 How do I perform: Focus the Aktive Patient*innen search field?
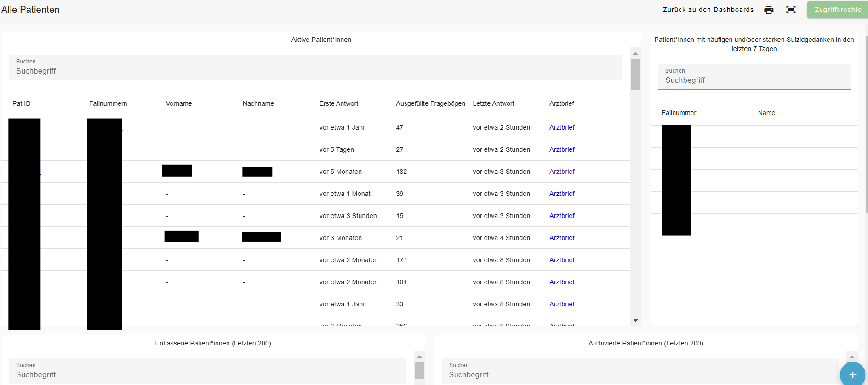(x=315, y=68)
